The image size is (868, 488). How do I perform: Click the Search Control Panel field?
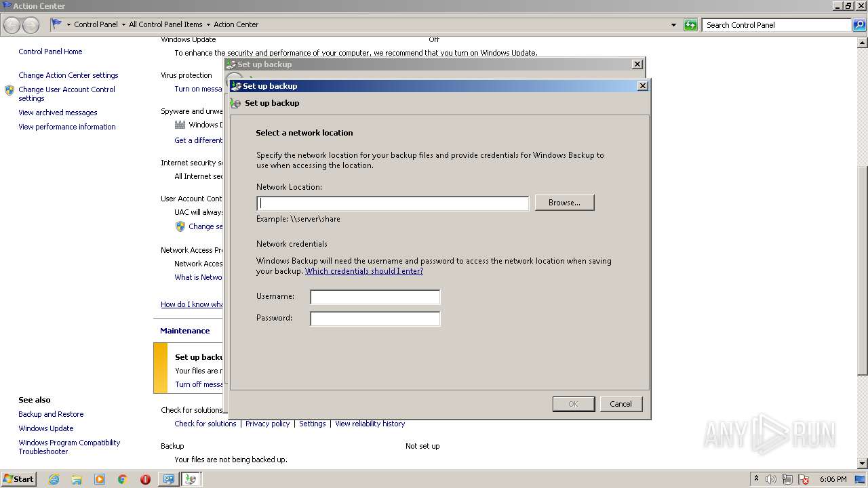tap(776, 25)
